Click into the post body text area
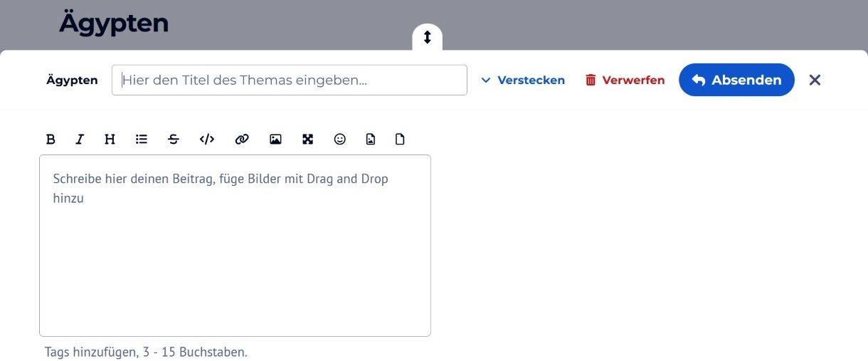This screenshot has width=868, height=361. click(x=235, y=246)
